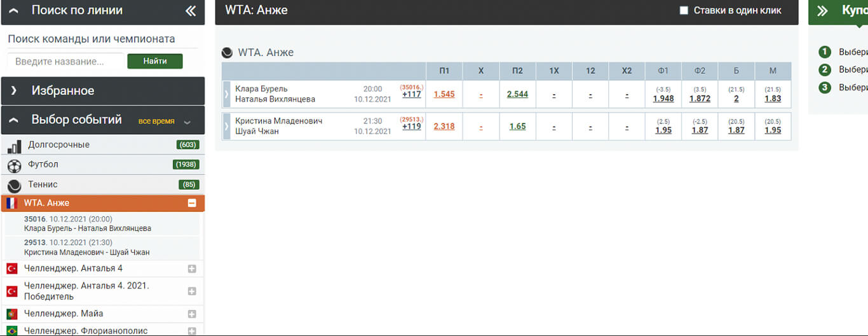Click step 2 circle in coupon panel

825,70
